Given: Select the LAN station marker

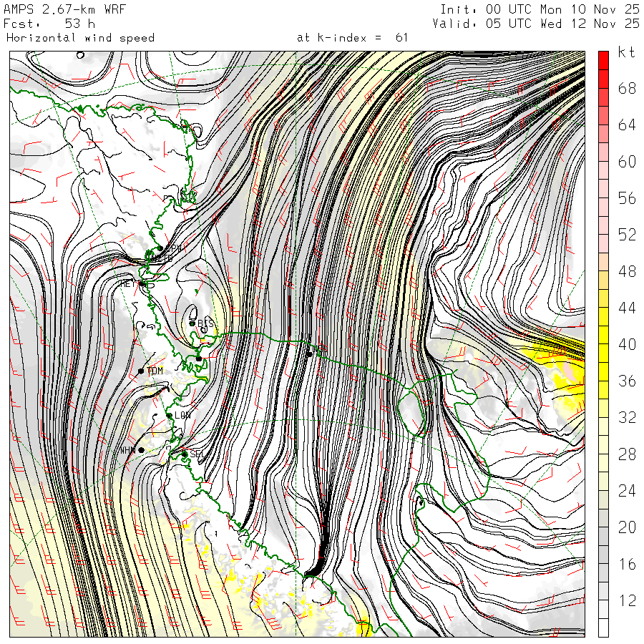Looking at the screenshot, I should click(x=170, y=415).
